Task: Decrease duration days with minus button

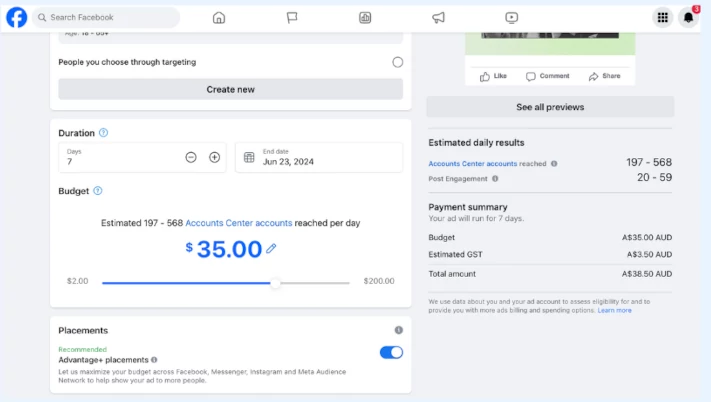Action: click(191, 157)
